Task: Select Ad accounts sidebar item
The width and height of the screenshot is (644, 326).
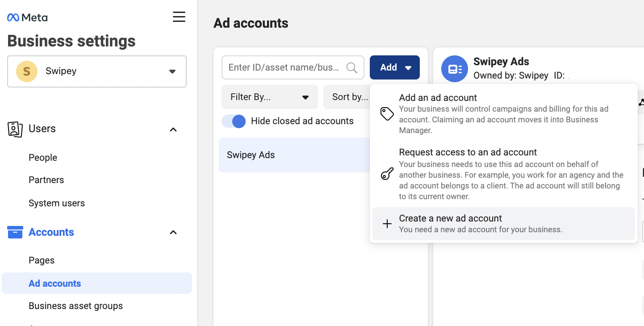Action: coord(97,283)
